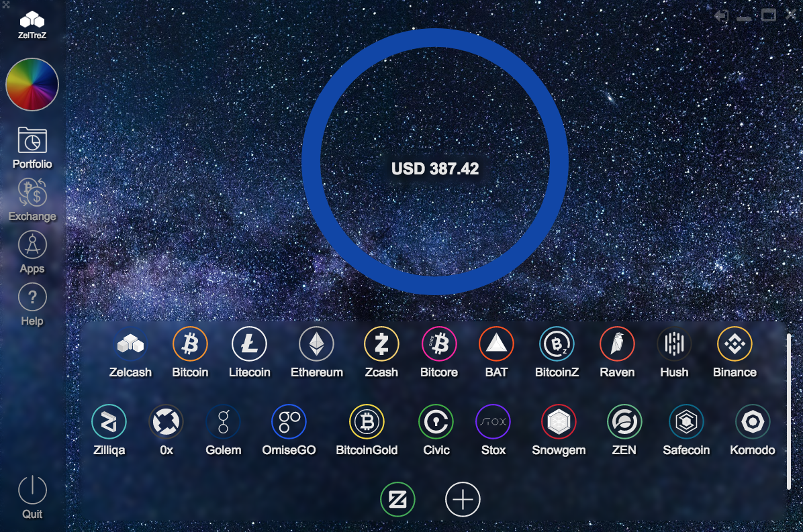Select the Zilliqa token
Image resolution: width=803 pixels, height=532 pixels.
109,431
